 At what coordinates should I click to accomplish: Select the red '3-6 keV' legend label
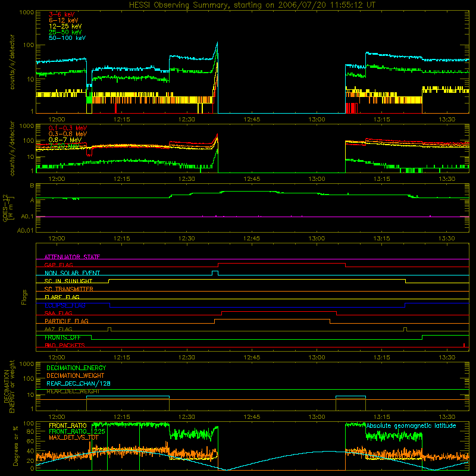point(62,14)
